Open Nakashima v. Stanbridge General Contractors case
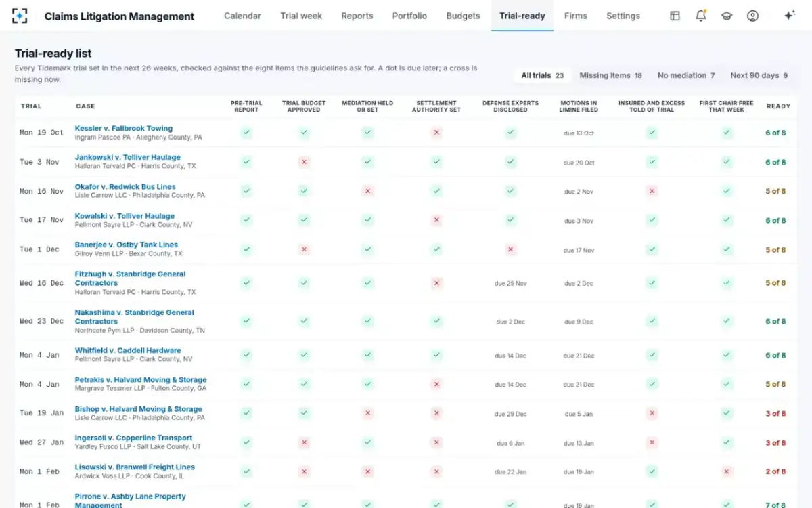Screen dimensions: 812x508 tap(135, 317)
